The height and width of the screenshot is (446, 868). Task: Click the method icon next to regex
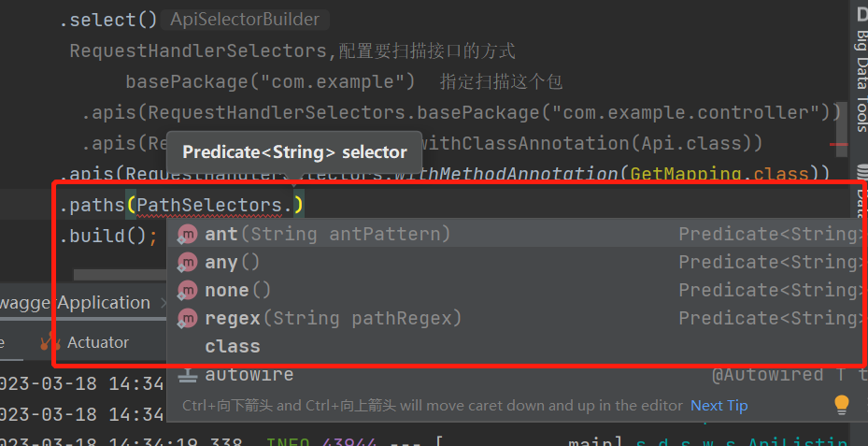(187, 319)
